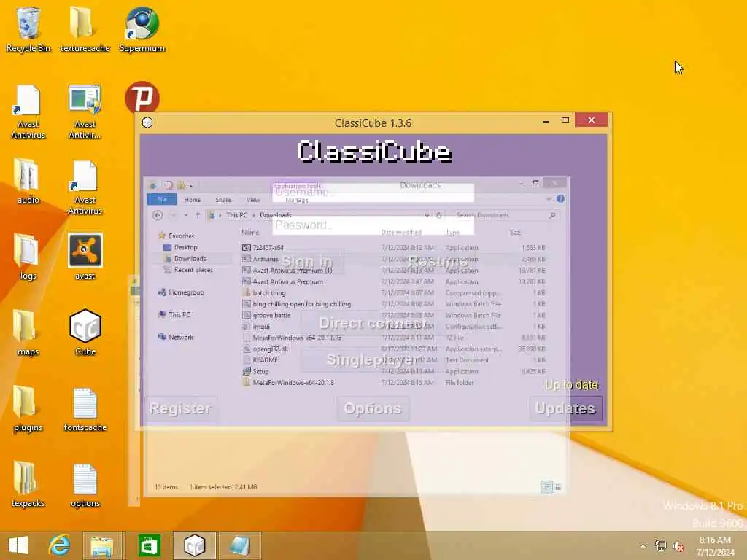Viewport: 747px width, 560px height.
Task: Focus the Password input field
Action: [x=373, y=225]
